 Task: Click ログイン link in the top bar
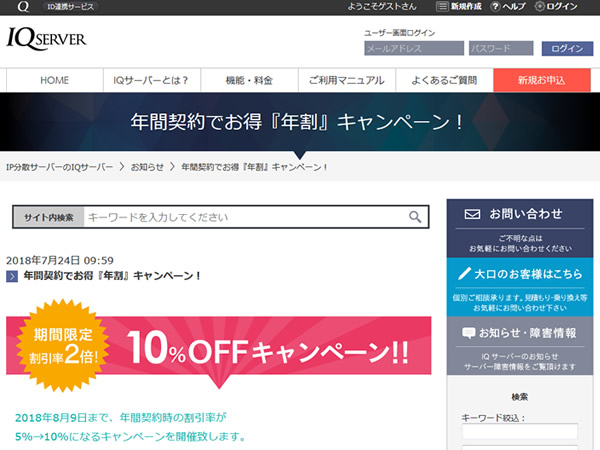point(562,7)
